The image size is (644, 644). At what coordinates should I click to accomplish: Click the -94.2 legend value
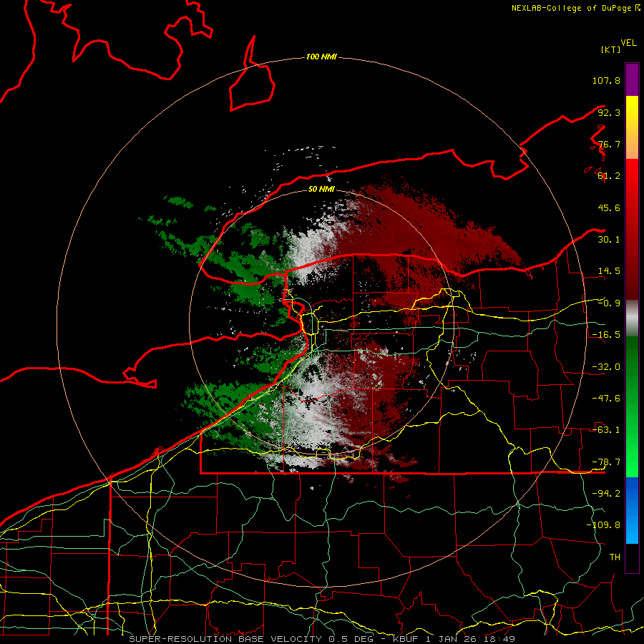pos(606,494)
